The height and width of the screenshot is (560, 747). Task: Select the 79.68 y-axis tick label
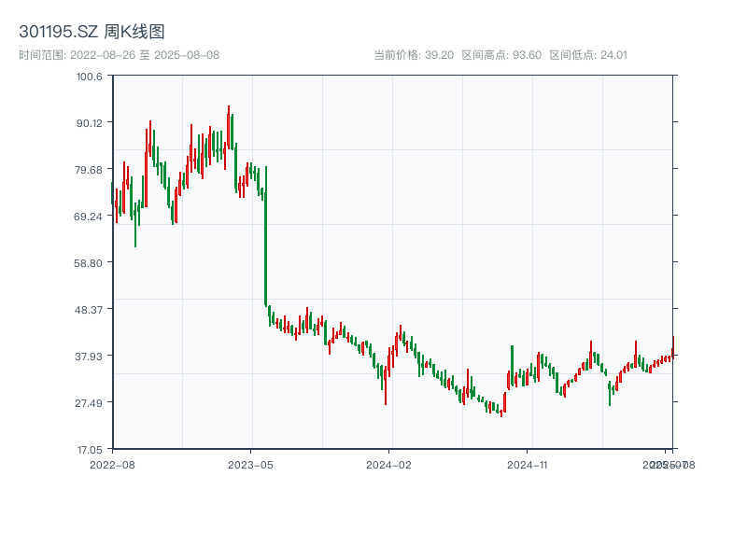(90, 169)
